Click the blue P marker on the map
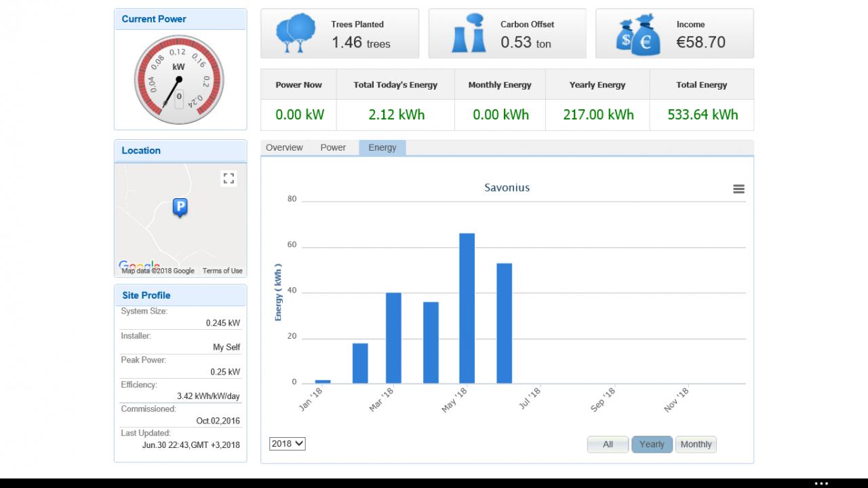This screenshot has width=868, height=488. [x=180, y=208]
